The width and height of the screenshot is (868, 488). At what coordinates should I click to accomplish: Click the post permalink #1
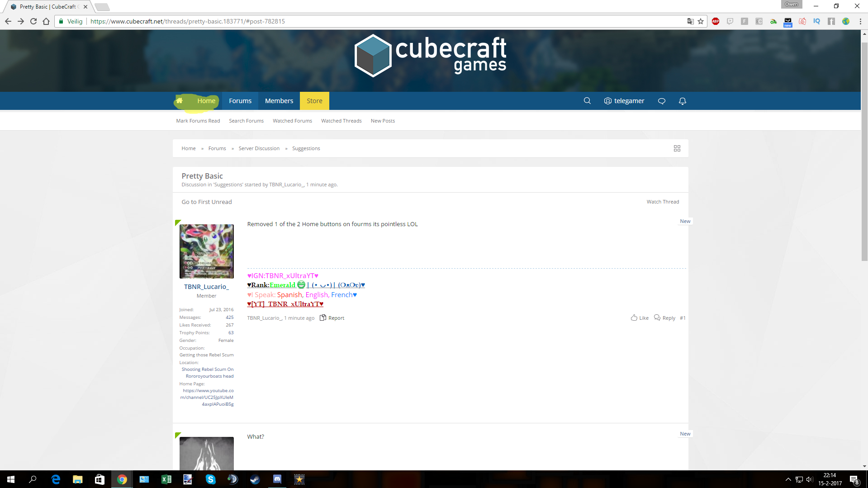[683, 318]
